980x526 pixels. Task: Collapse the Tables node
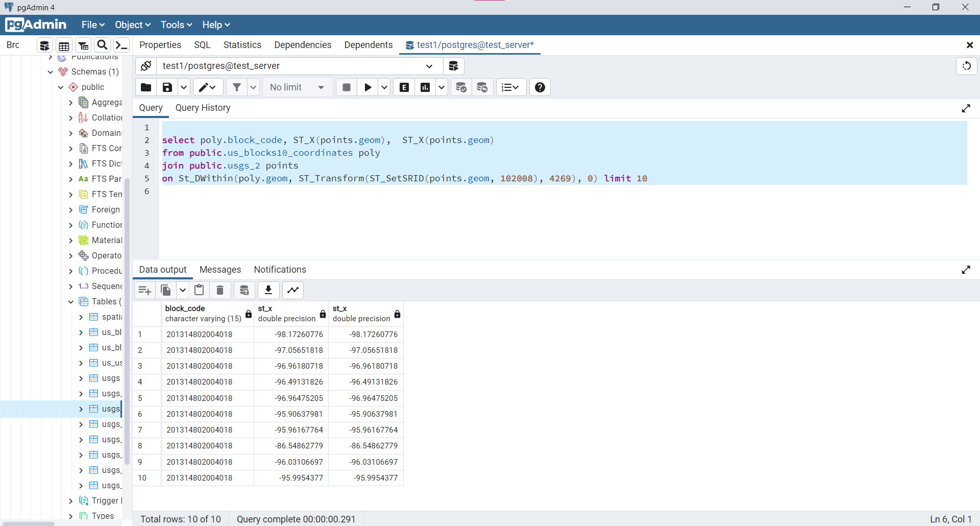coord(71,302)
